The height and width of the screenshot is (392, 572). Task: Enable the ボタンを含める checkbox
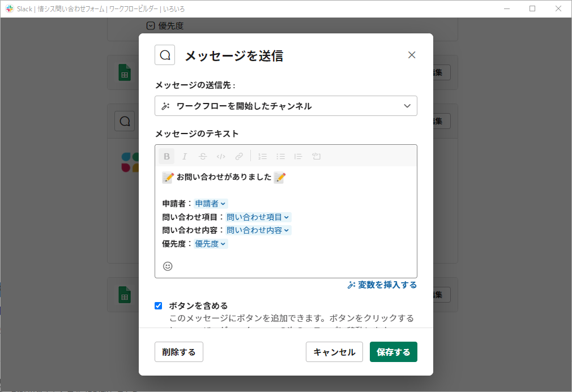point(158,305)
